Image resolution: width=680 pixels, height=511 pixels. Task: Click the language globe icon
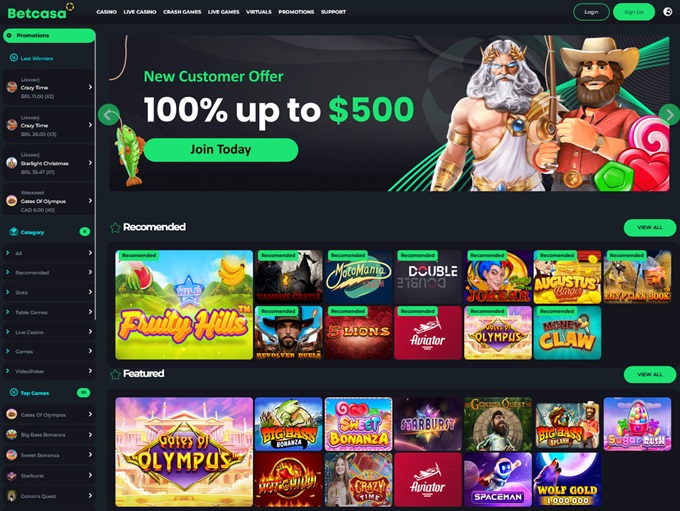(667, 12)
